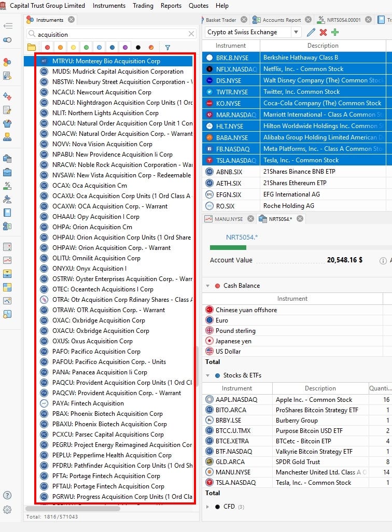Open the percent margin sidebar icon

pos(7,186)
